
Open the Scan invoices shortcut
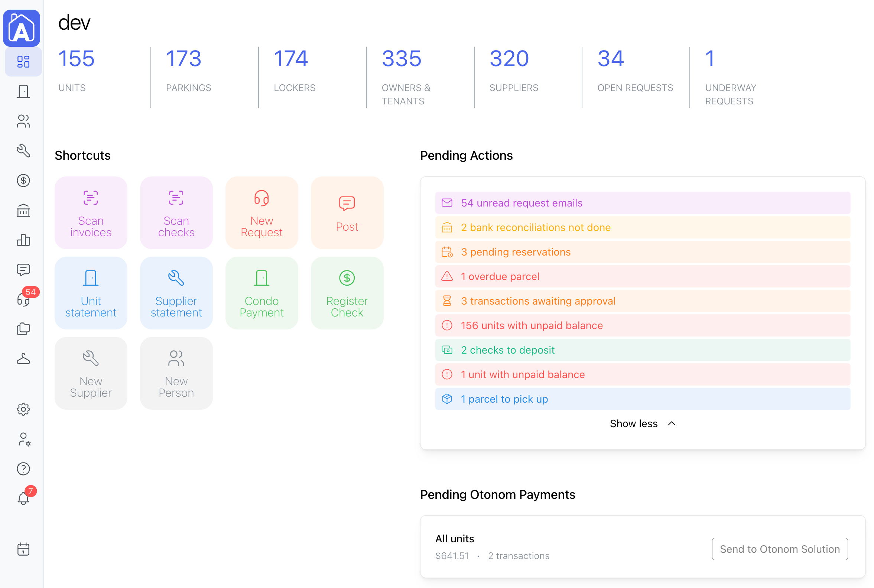(91, 212)
